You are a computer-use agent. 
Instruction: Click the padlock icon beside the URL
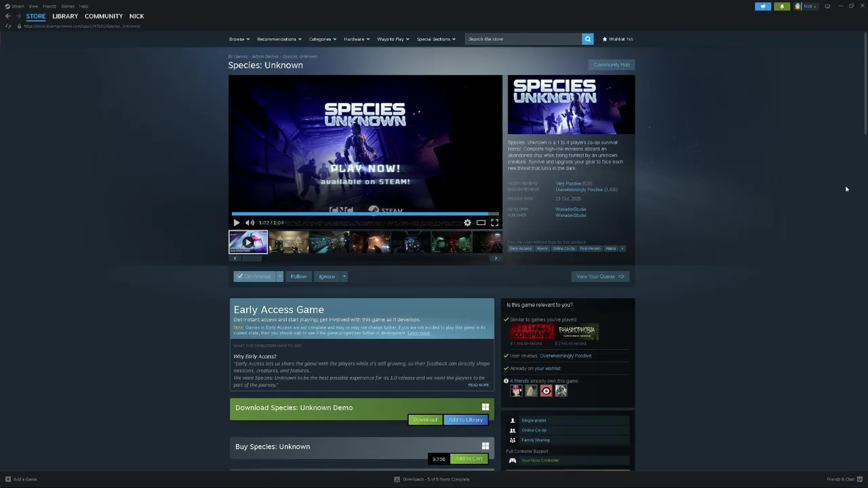19,26
